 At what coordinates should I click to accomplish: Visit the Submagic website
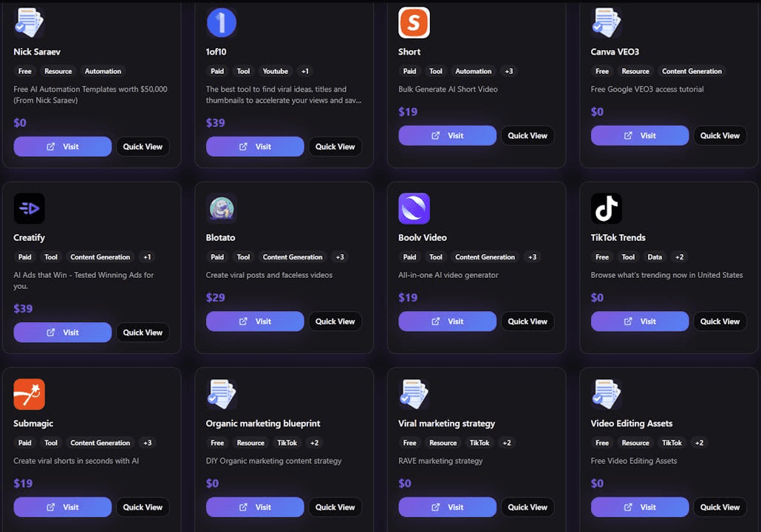(x=63, y=507)
